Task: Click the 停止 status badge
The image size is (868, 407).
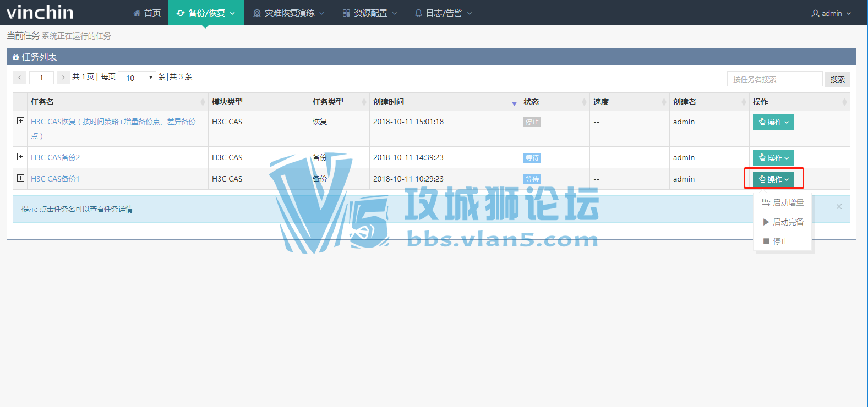Action: [x=532, y=122]
